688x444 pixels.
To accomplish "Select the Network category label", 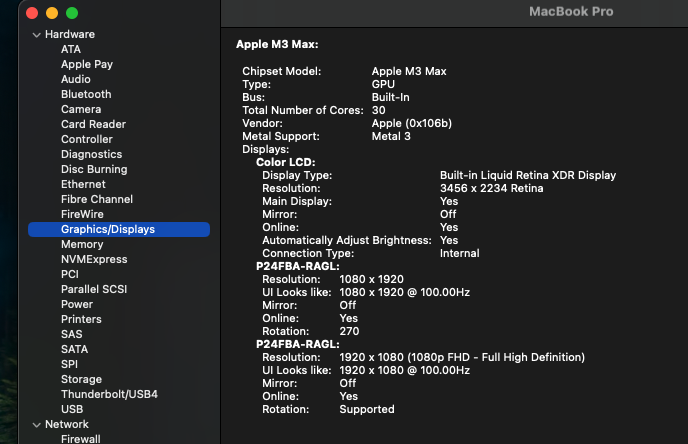I will (67, 424).
